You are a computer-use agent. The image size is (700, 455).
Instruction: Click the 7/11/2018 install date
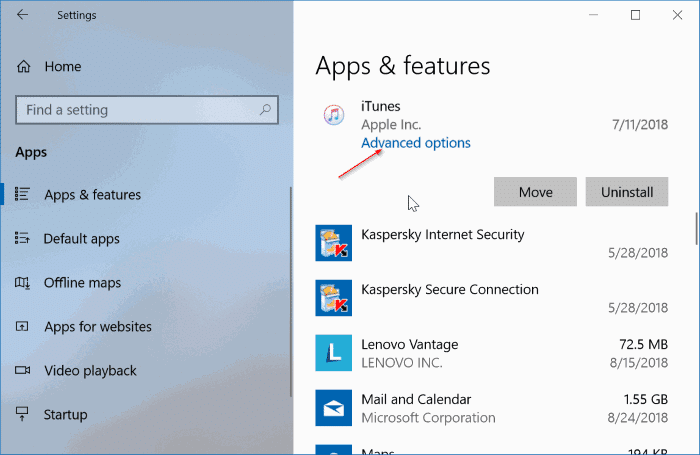point(640,125)
